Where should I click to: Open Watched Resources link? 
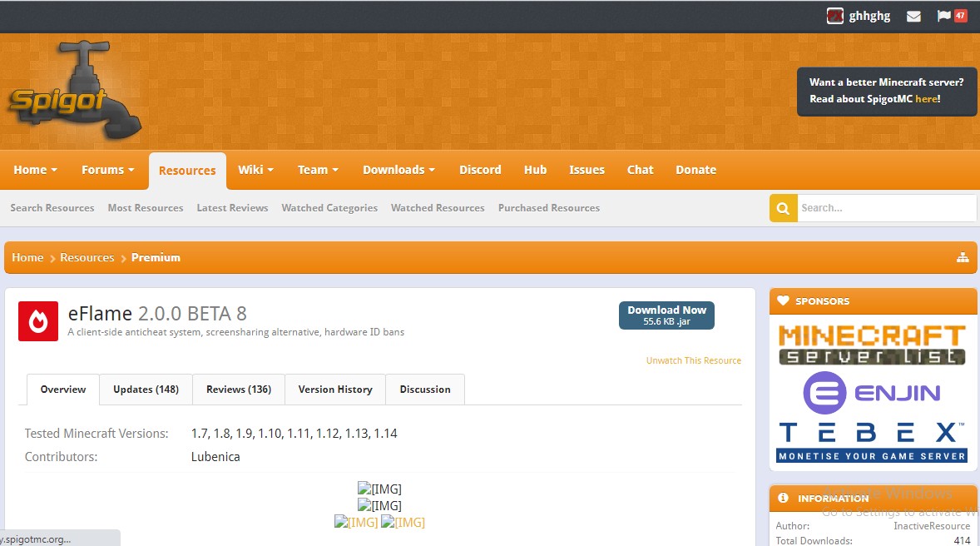(x=438, y=208)
